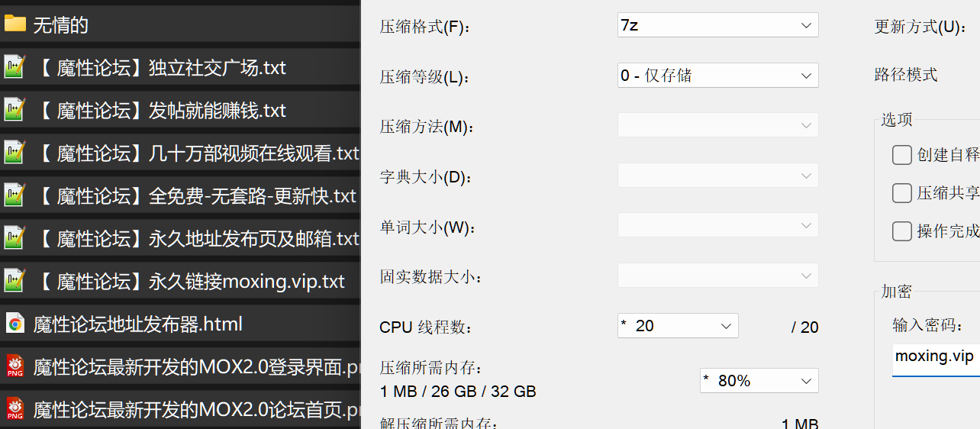Viewport: 980px width, 429px height.
Task: Click the yellow 无情的 folder icon
Action: coord(15,24)
